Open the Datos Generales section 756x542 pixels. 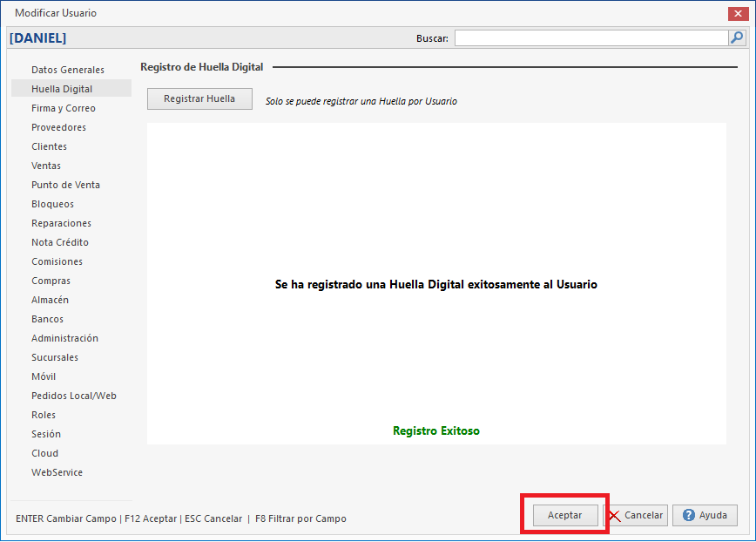tap(68, 70)
